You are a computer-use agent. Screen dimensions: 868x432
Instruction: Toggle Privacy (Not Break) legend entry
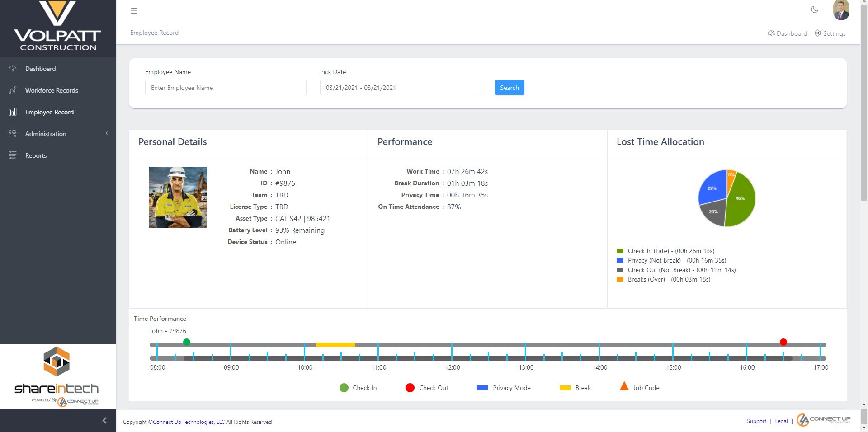(x=671, y=260)
